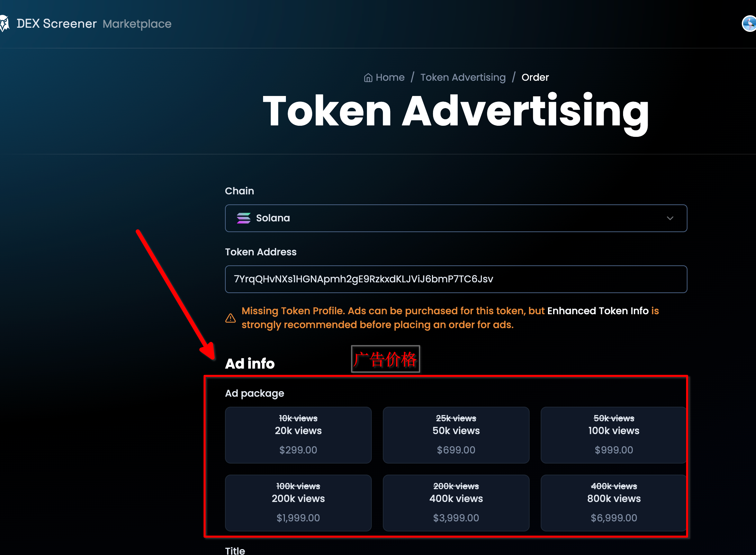Select the 50k views $699.00 package
Screen dimensions: 756x555
point(456,435)
